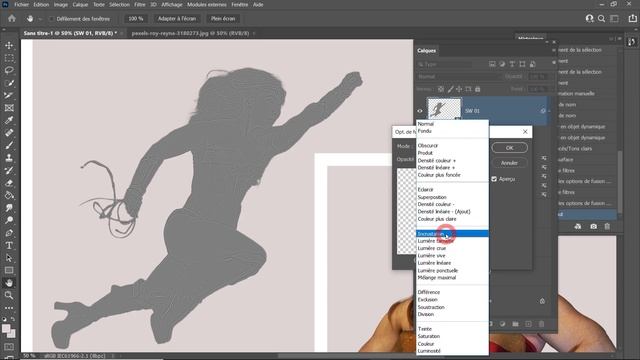
Task: Open the layer Type filter dropdown
Action: coord(445,64)
